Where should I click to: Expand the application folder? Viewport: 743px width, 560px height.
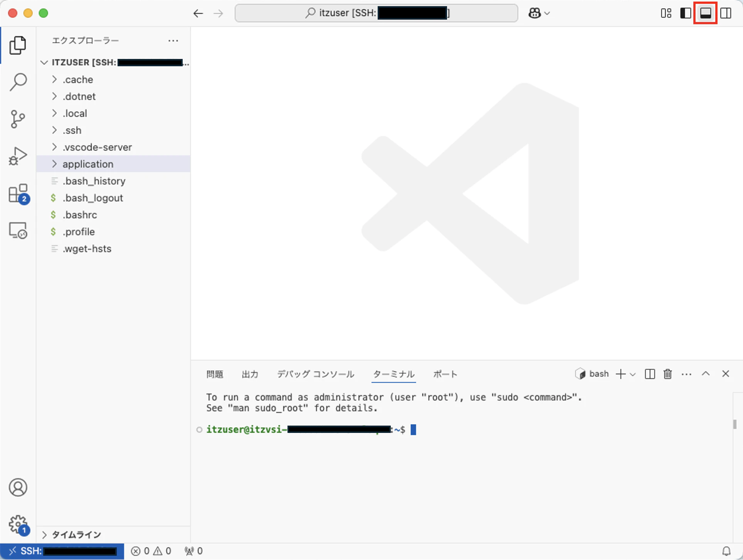(x=113, y=164)
